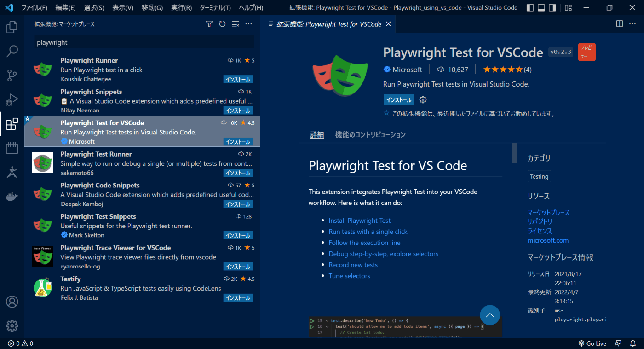The width and height of the screenshot is (644, 349).
Task: Open the Search view in activity bar
Action: (x=12, y=51)
